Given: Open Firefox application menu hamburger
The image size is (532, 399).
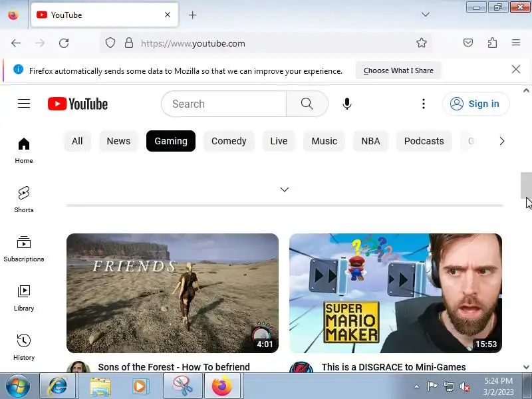Looking at the screenshot, I should click(516, 43).
